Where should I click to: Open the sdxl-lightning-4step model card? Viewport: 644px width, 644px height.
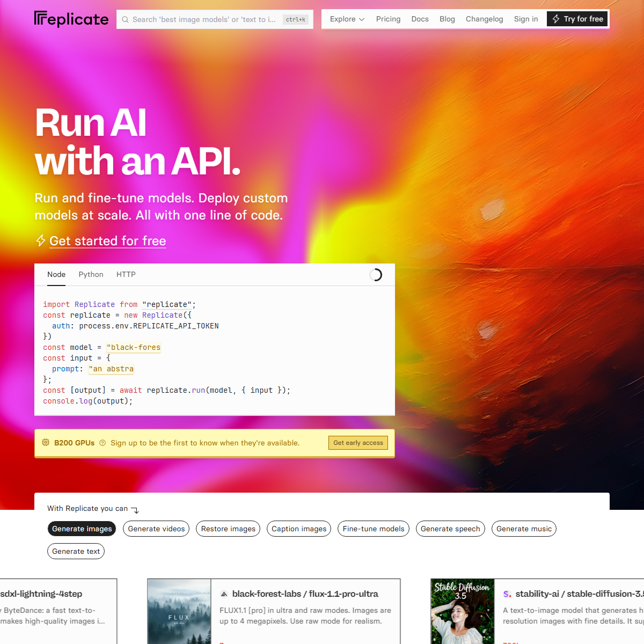click(x=58, y=611)
